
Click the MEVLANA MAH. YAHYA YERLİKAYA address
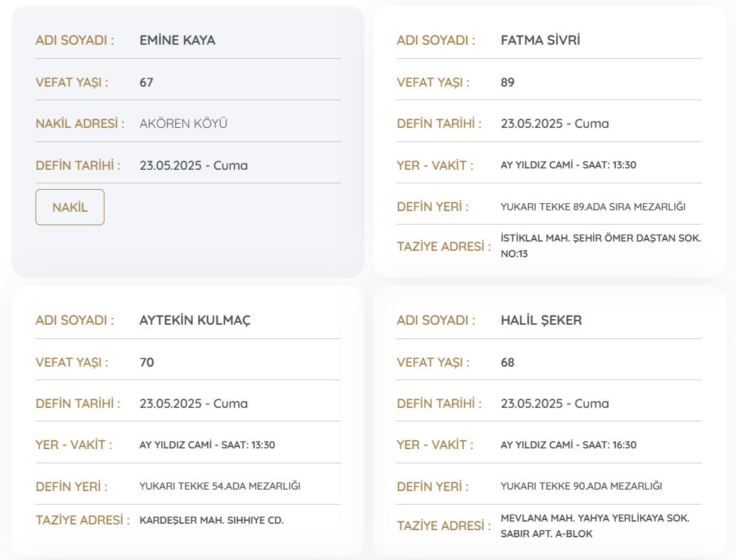coord(595,526)
